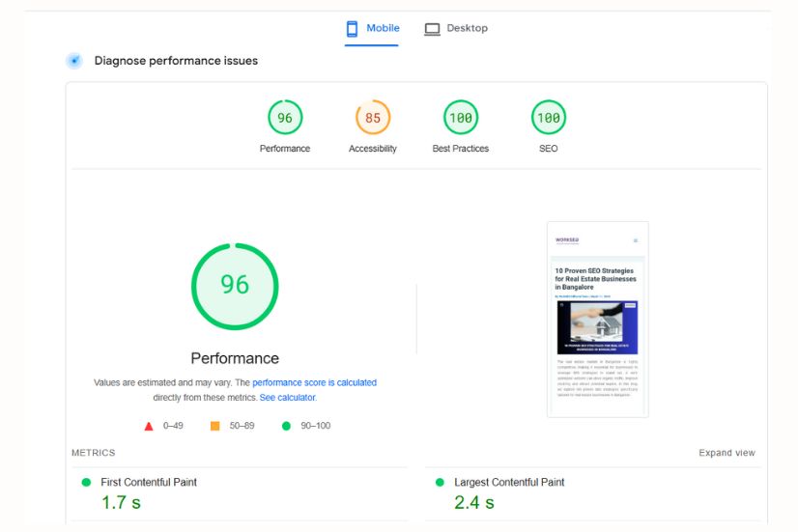This screenshot has height=532, width=798.
Task: Click the Expand view button
Action: click(x=727, y=453)
